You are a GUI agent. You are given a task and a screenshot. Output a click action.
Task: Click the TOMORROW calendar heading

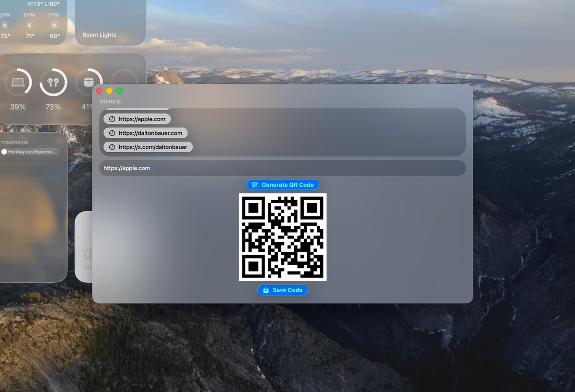tap(15, 143)
